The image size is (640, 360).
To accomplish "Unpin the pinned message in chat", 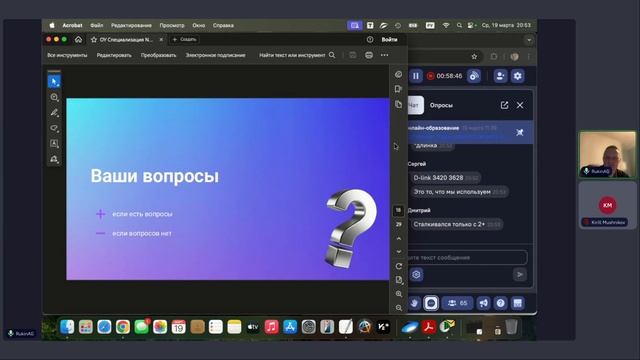I will click(x=520, y=132).
